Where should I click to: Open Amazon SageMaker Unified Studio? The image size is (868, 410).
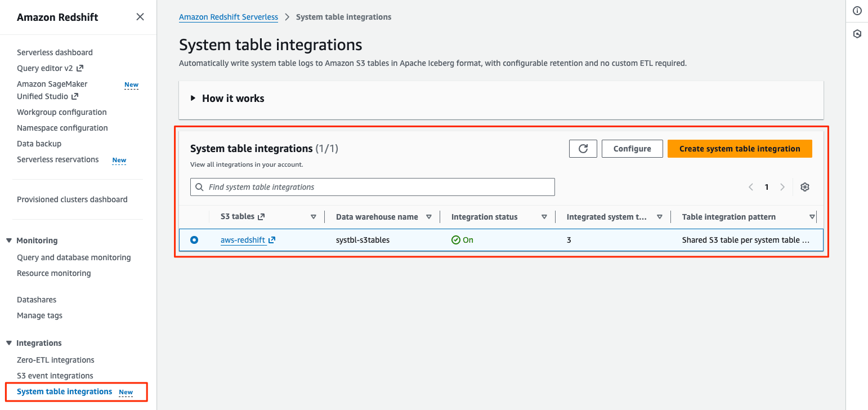pyautogui.click(x=52, y=90)
